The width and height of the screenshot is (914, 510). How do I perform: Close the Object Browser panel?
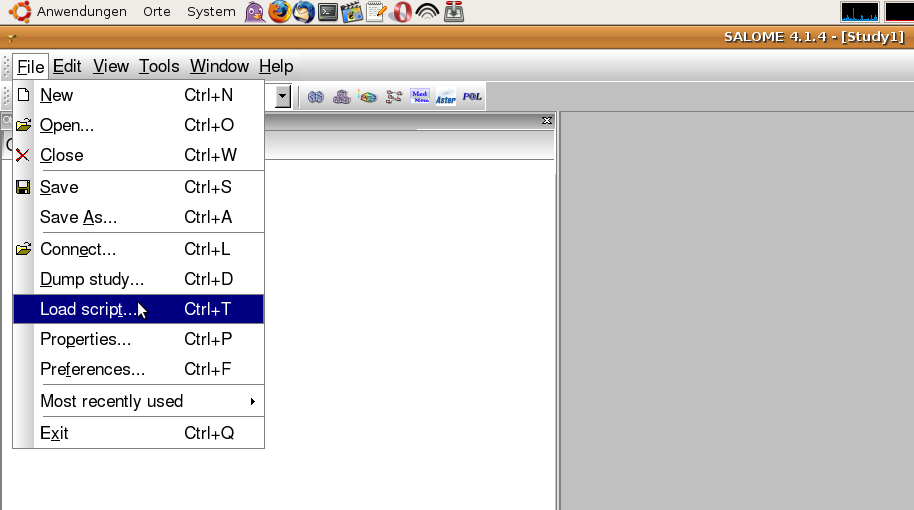coord(547,121)
